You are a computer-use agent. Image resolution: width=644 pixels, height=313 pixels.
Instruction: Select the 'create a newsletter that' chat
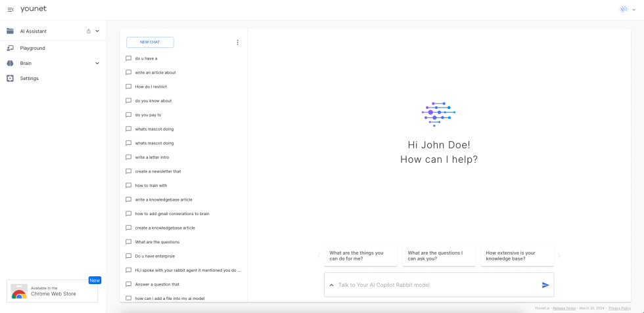point(158,171)
